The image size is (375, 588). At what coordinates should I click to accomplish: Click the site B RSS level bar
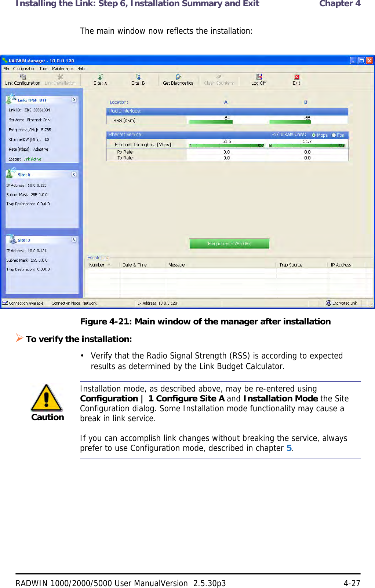290,122
